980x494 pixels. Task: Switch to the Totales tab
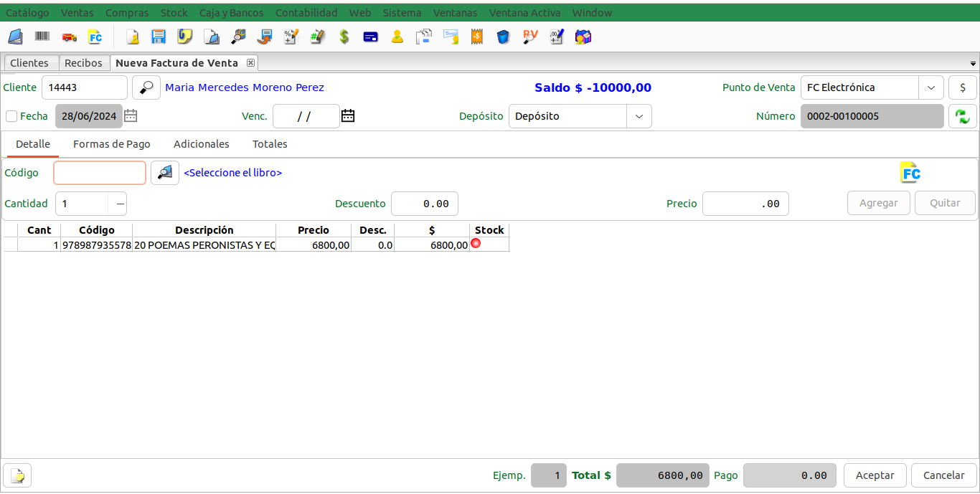click(270, 144)
